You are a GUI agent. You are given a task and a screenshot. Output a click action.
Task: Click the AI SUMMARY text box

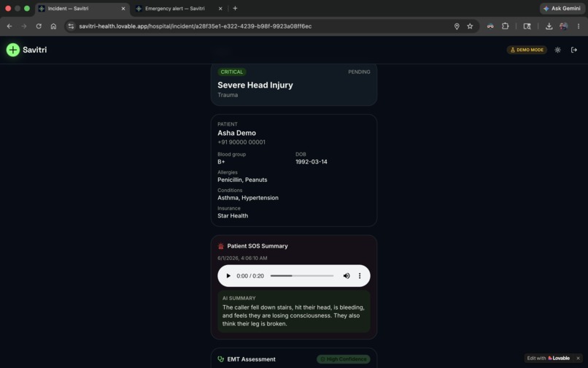293,311
